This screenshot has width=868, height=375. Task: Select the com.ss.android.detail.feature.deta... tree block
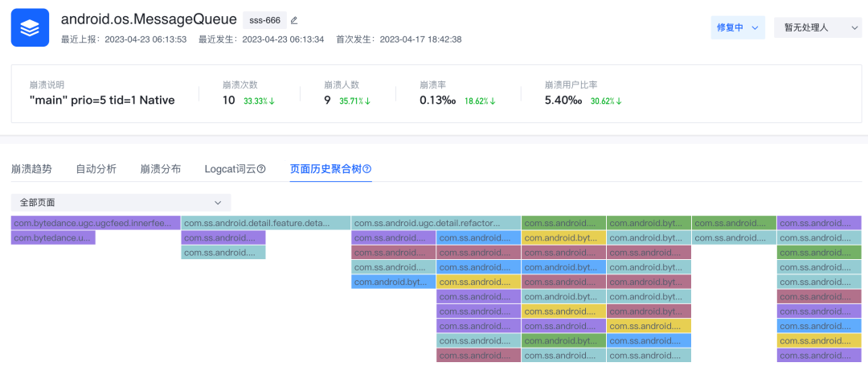(x=266, y=223)
